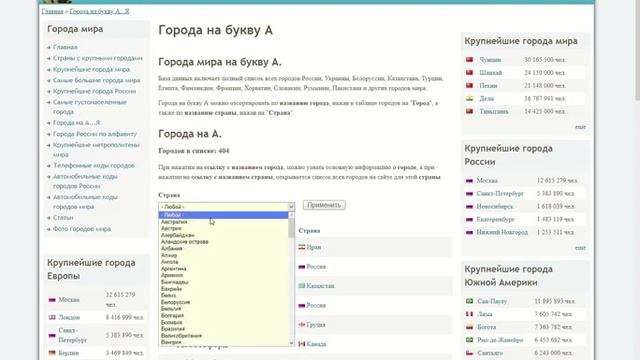Select Великобритания option
This screenshot has width=640, height=360.
click(181, 336)
